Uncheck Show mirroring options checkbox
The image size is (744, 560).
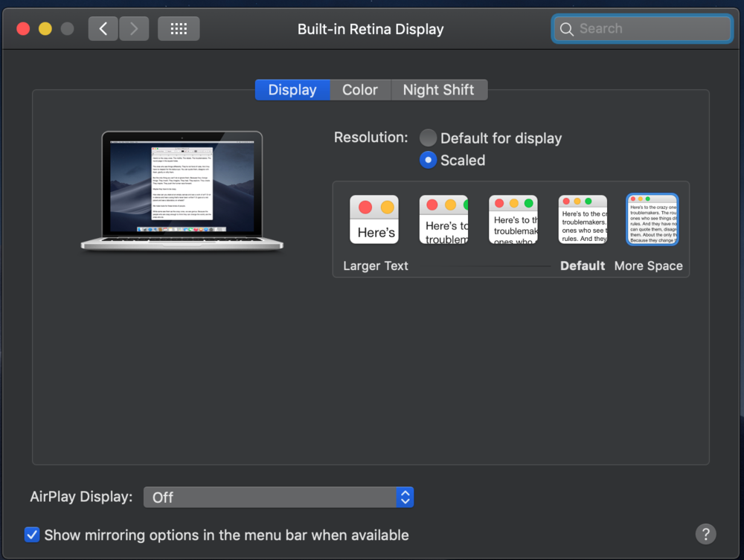(x=32, y=535)
